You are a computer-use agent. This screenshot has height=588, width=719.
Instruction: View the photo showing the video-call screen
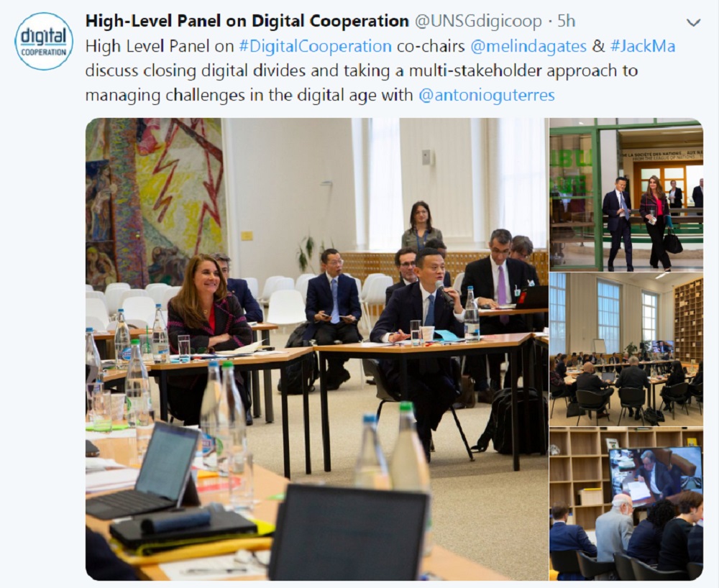pos(626,504)
